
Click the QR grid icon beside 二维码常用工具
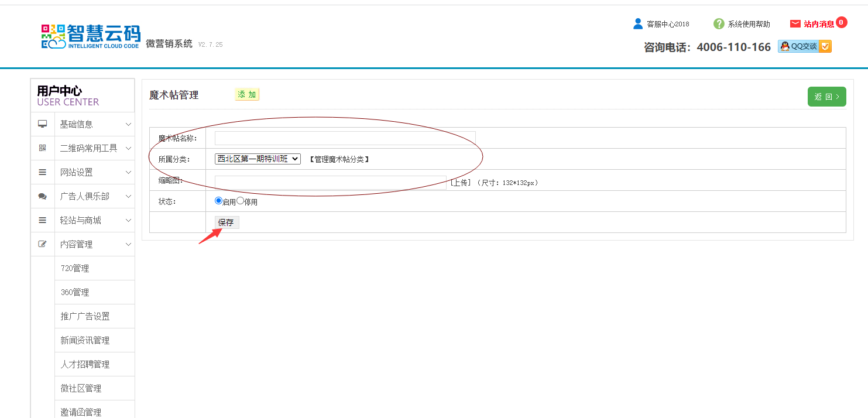coord(42,148)
